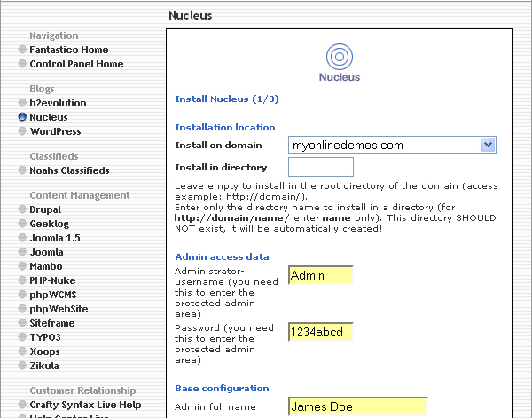Click the Navigation section label
Screen dimensions: 532x418
click(54, 35)
